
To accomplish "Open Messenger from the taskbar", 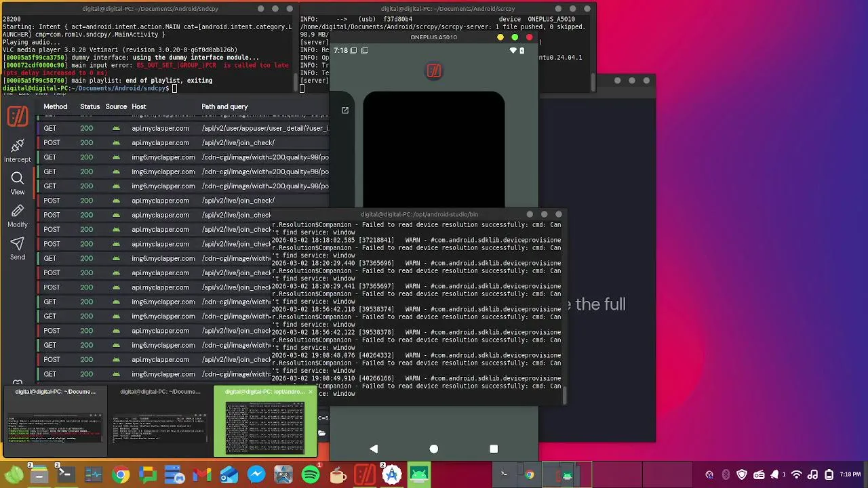I will [x=256, y=475].
